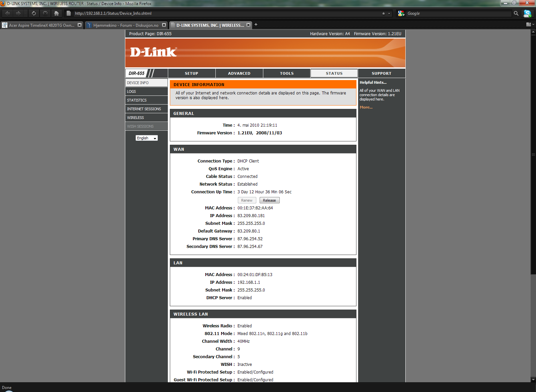Click the URL address bar
The image size is (536, 392).
point(228,13)
